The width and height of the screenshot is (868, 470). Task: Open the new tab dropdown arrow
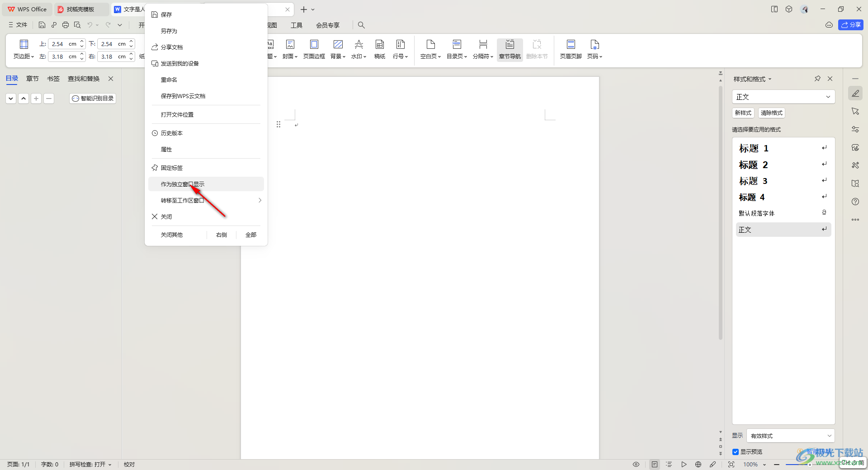click(x=313, y=9)
